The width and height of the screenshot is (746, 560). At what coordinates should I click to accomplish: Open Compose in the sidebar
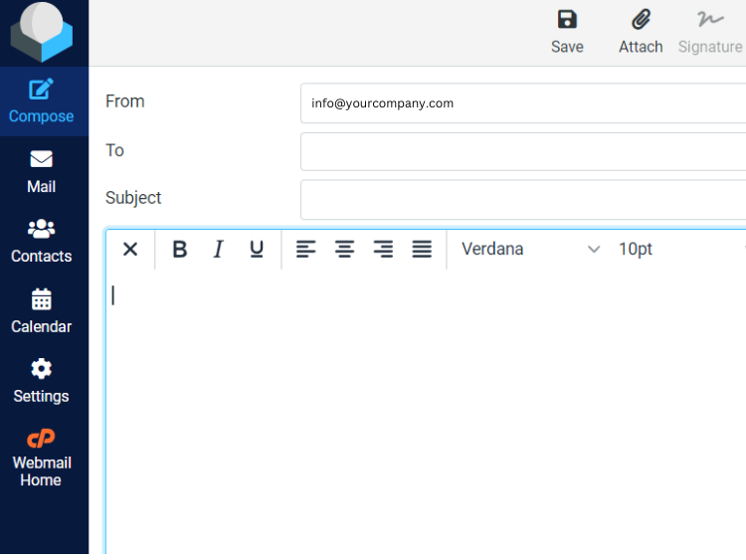42,101
